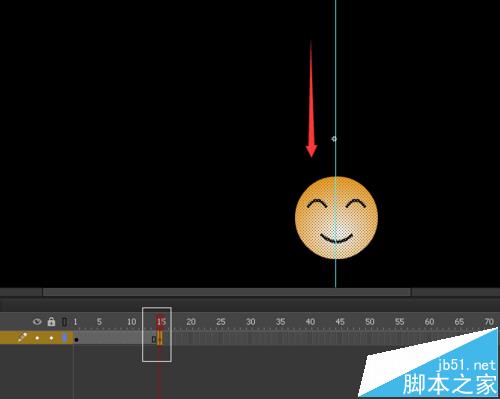The width and height of the screenshot is (500, 399).
Task: Click frame 5 on the timeline ruler
Action: pyautogui.click(x=99, y=322)
